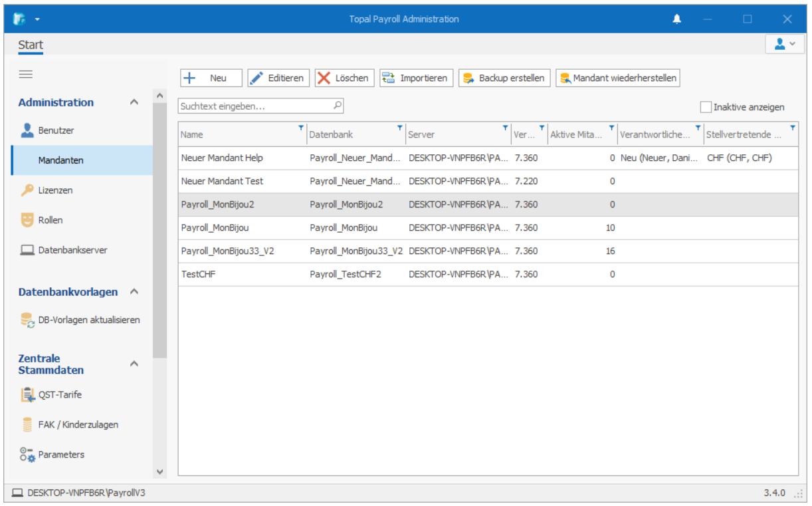The width and height of the screenshot is (812, 506).
Task: Open DB-Vorlagen aktualisieren
Action: coord(88,320)
